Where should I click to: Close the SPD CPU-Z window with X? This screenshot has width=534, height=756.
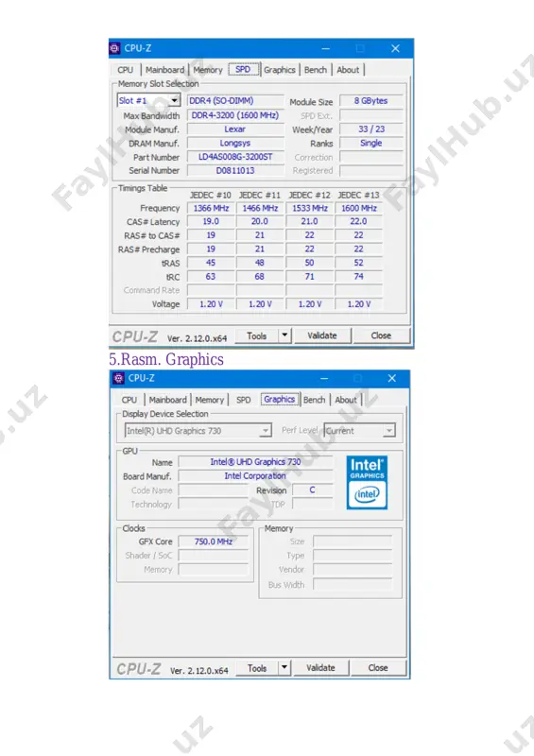(x=395, y=49)
